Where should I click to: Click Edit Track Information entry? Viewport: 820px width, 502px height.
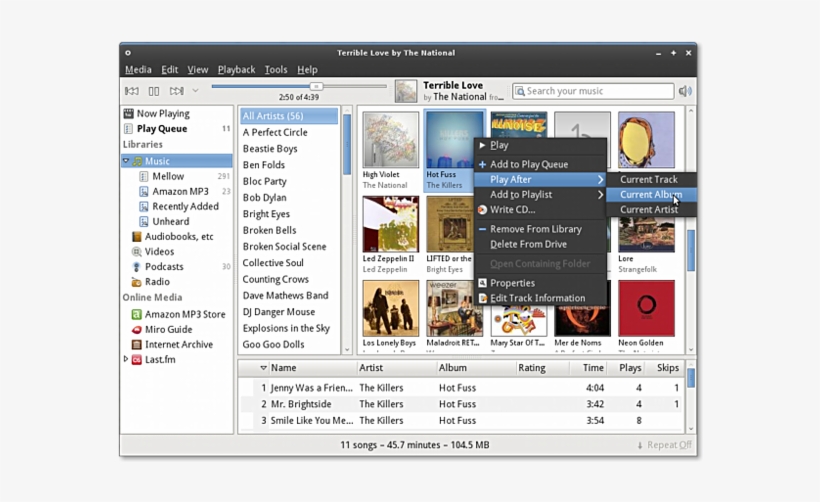click(537, 298)
